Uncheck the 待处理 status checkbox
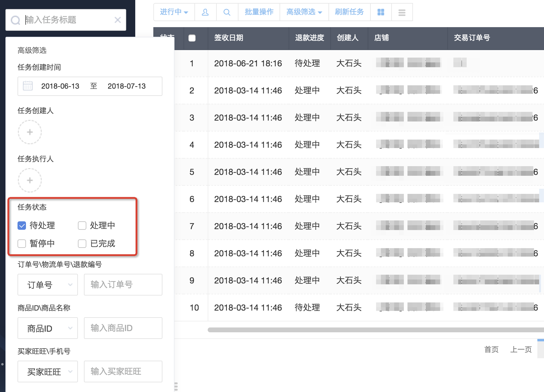 (x=22, y=226)
